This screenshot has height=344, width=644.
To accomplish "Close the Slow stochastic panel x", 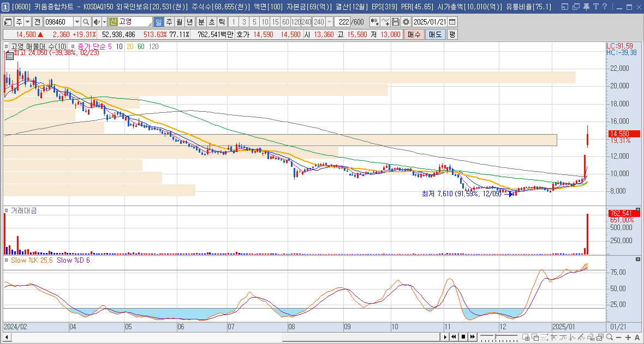I will coord(638,259).
